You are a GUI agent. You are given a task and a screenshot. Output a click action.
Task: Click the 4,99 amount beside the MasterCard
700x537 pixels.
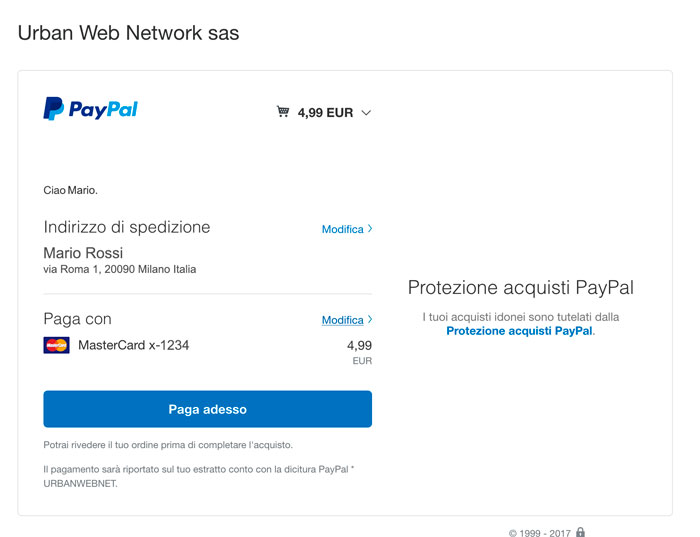coord(359,345)
